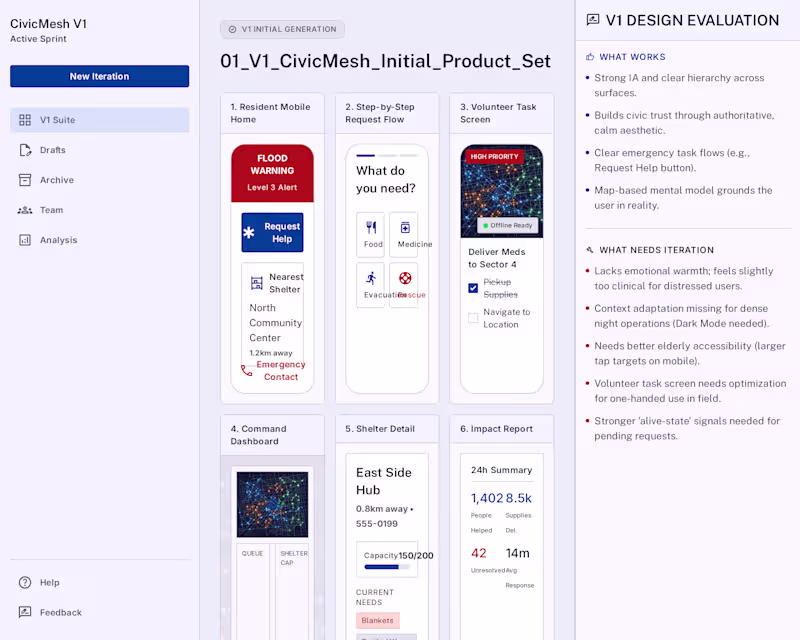Click the High Priority badge
The height and width of the screenshot is (640, 800).
[494, 156]
